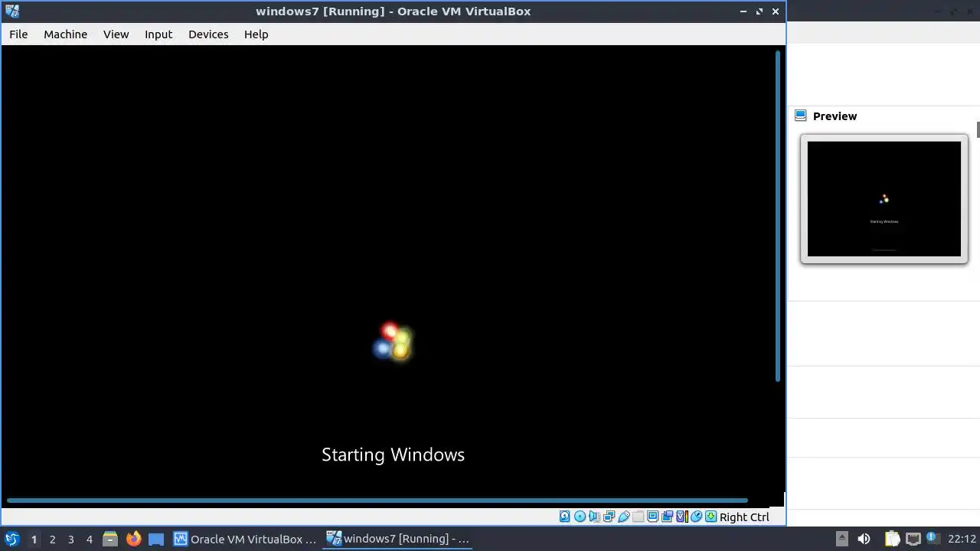The height and width of the screenshot is (551, 980).
Task: Switch to workspace 3
Action: [x=70, y=540]
